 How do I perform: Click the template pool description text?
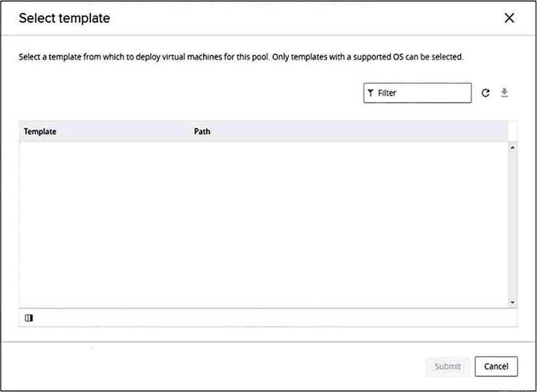pos(241,57)
